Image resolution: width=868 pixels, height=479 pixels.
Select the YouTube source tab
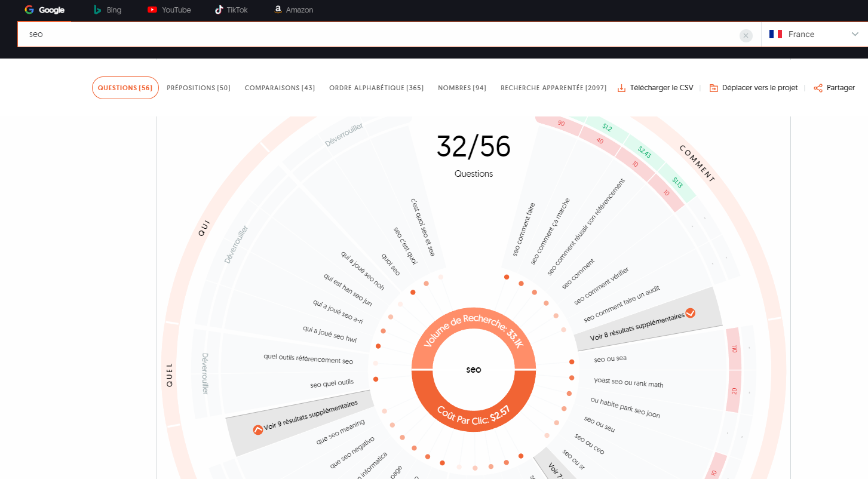169,10
